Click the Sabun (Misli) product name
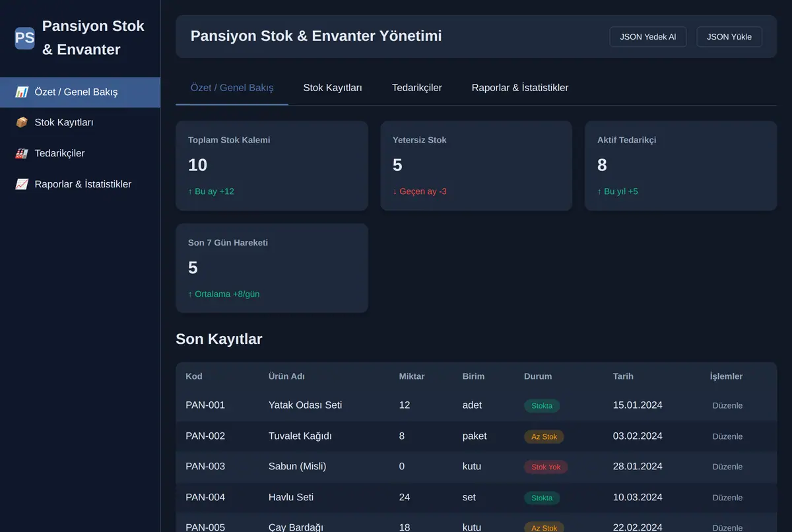 (298, 467)
